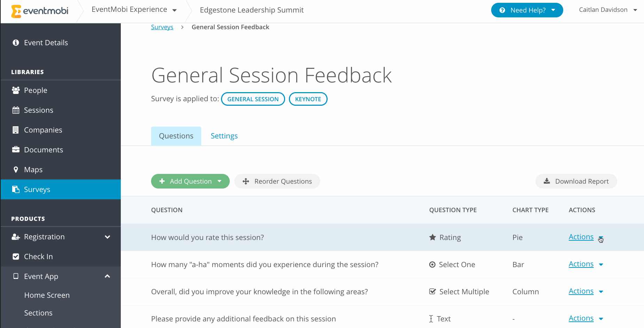This screenshot has width=644, height=328.
Task: Expand the Registration sidebar section
Action: pos(107,237)
